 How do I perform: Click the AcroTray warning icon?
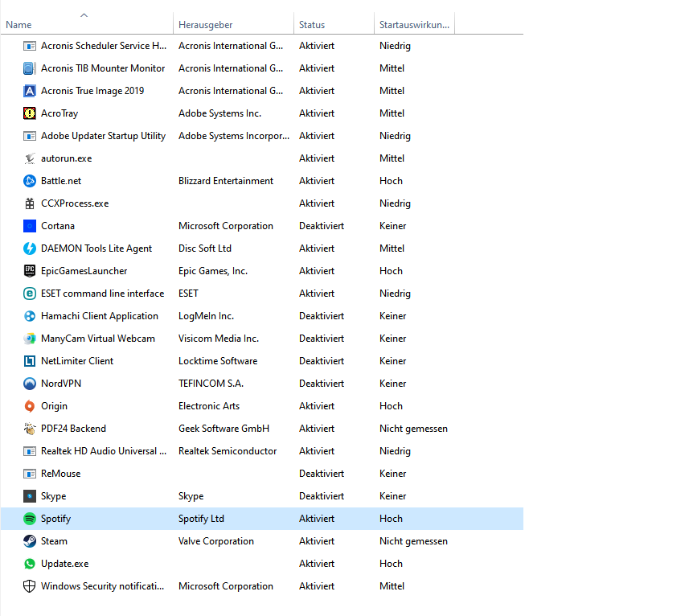click(30, 113)
